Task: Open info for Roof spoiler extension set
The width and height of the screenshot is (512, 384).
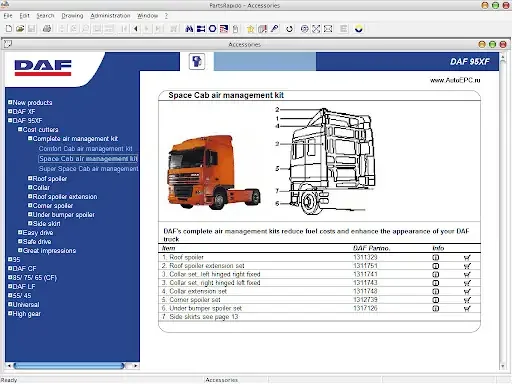Action: coord(435,266)
